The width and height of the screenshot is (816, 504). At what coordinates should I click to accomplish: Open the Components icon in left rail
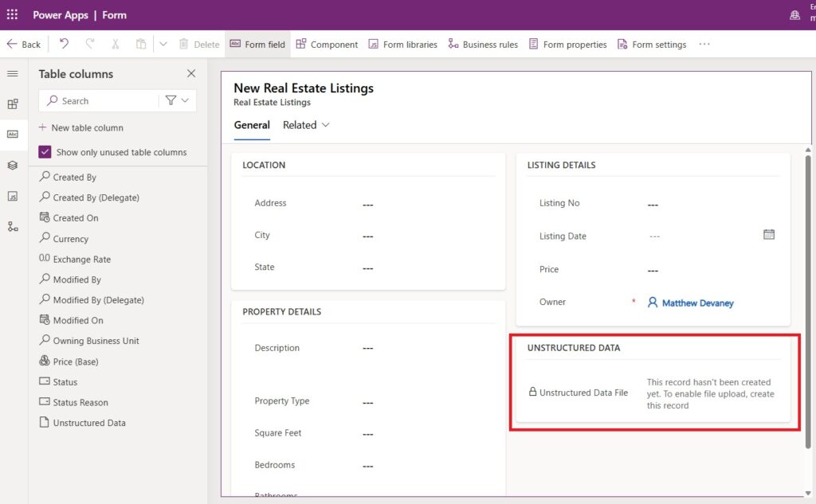click(13, 104)
